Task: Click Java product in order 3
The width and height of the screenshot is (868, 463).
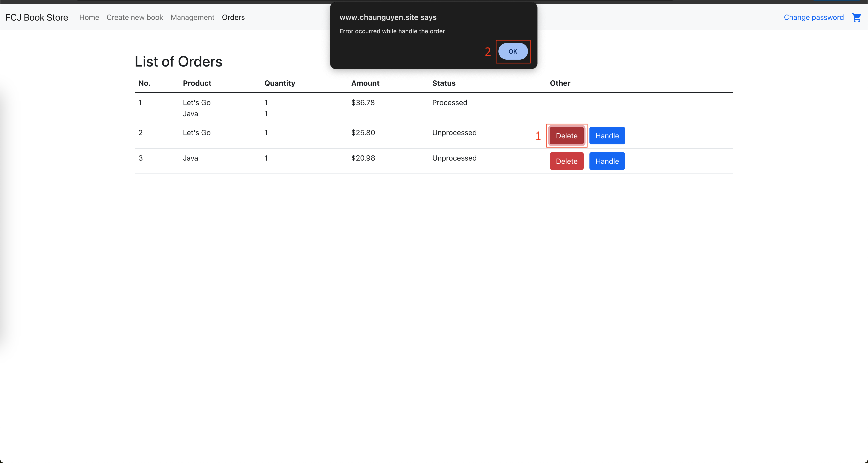Action: 190,158
